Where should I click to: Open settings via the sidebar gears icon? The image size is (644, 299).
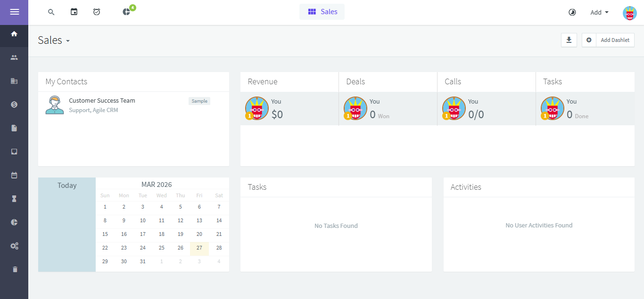coord(14,246)
